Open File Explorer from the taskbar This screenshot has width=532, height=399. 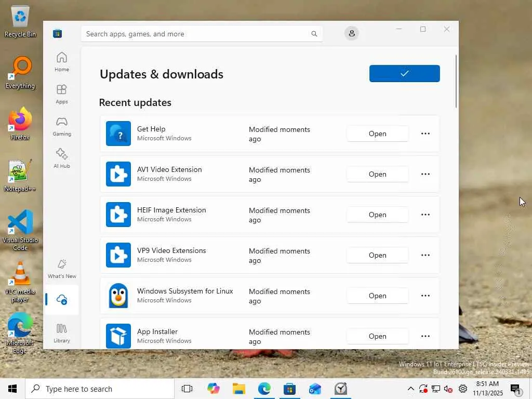239,389
